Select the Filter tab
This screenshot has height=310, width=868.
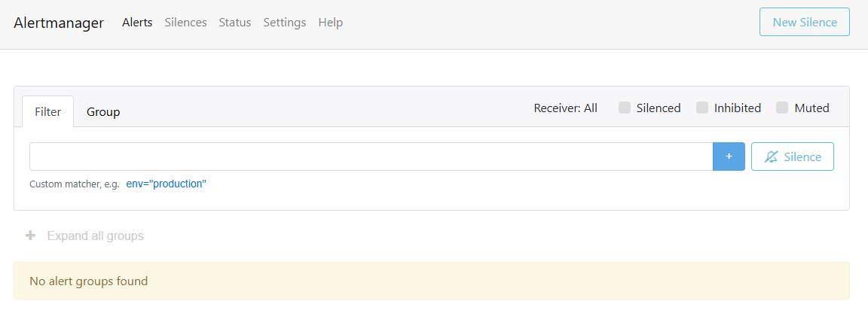[48, 111]
